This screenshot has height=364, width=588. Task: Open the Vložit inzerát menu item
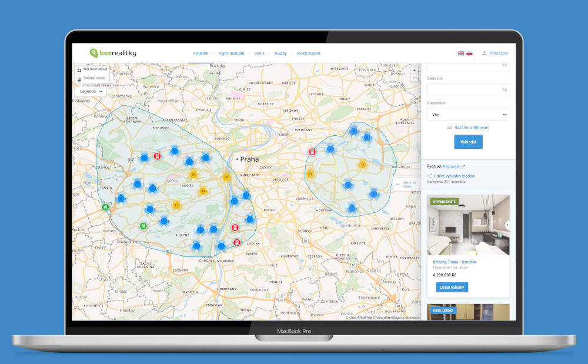pos(309,54)
